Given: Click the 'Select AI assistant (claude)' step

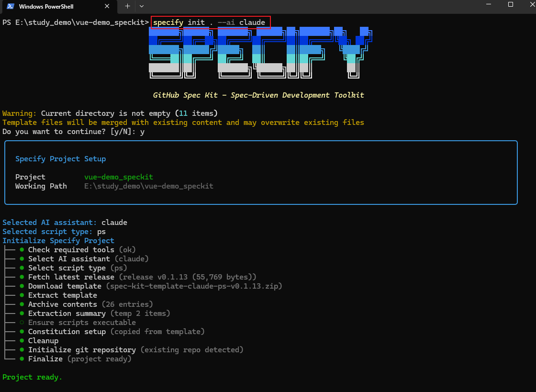Looking at the screenshot, I should 84,259.
